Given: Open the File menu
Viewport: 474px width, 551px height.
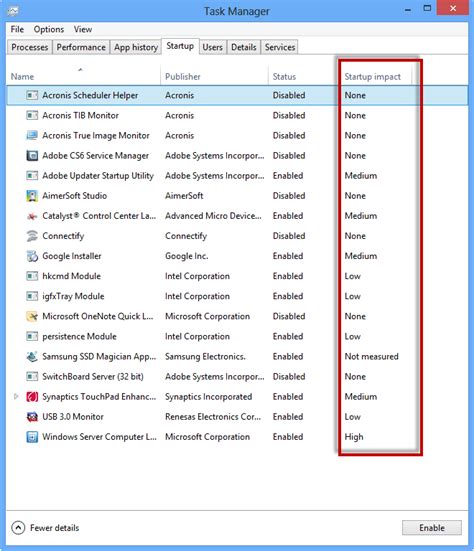Looking at the screenshot, I should (17, 29).
